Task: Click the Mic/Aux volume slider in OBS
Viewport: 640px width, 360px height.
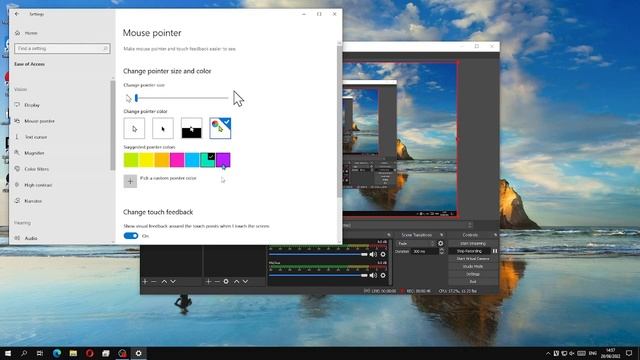Action: click(x=318, y=276)
